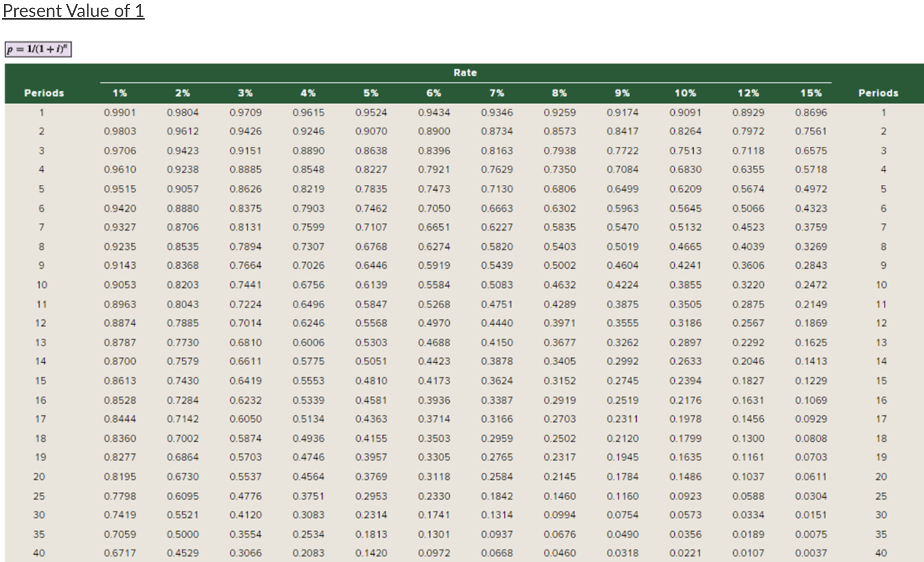
Task: Click period 20 in the right Periods column
Action: pyautogui.click(x=881, y=476)
